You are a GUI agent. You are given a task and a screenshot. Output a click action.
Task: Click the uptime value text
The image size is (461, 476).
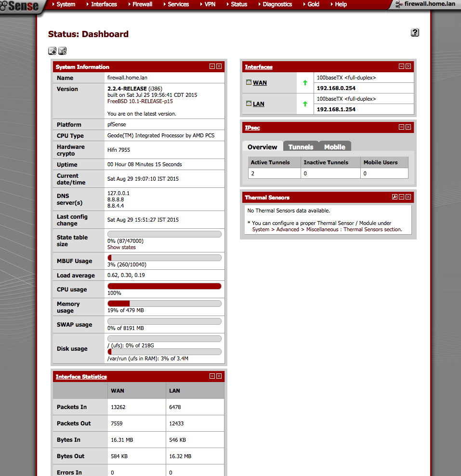[x=145, y=164]
